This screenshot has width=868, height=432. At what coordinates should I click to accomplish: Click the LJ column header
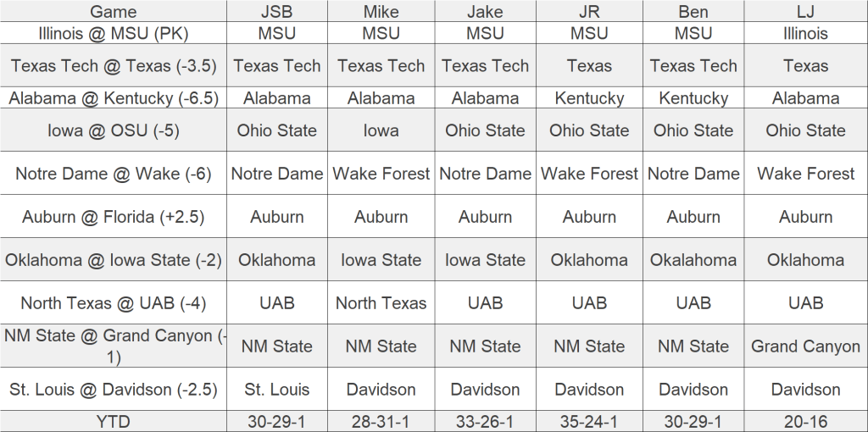(x=805, y=12)
